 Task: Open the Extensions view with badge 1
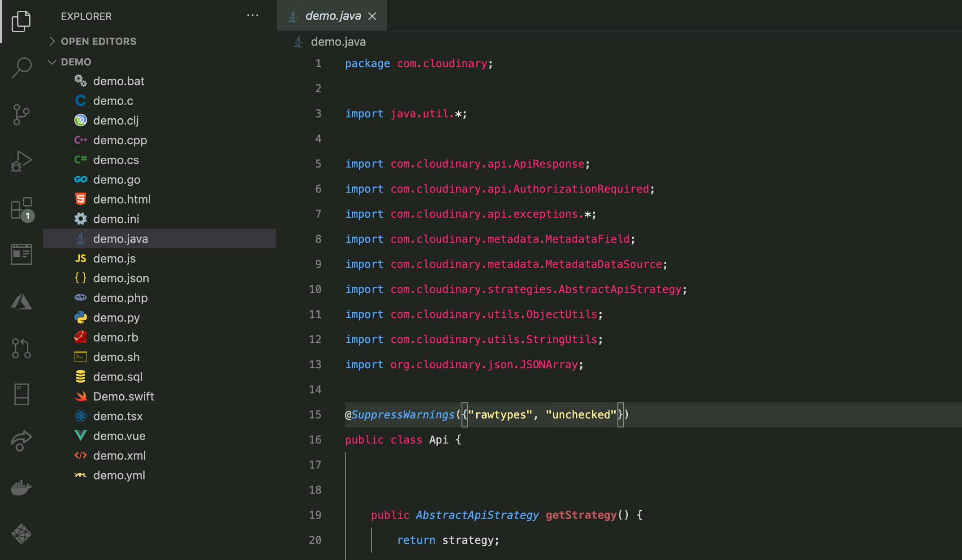21,209
